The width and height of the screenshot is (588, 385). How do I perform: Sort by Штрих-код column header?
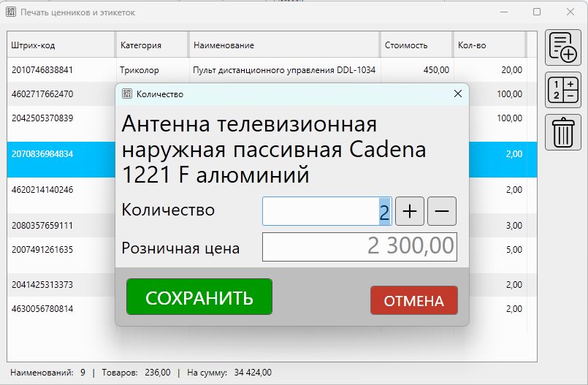click(x=60, y=45)
